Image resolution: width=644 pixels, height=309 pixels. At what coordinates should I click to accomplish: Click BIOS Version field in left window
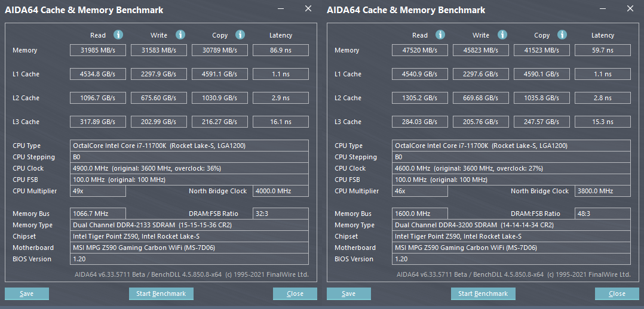point(189,259)
